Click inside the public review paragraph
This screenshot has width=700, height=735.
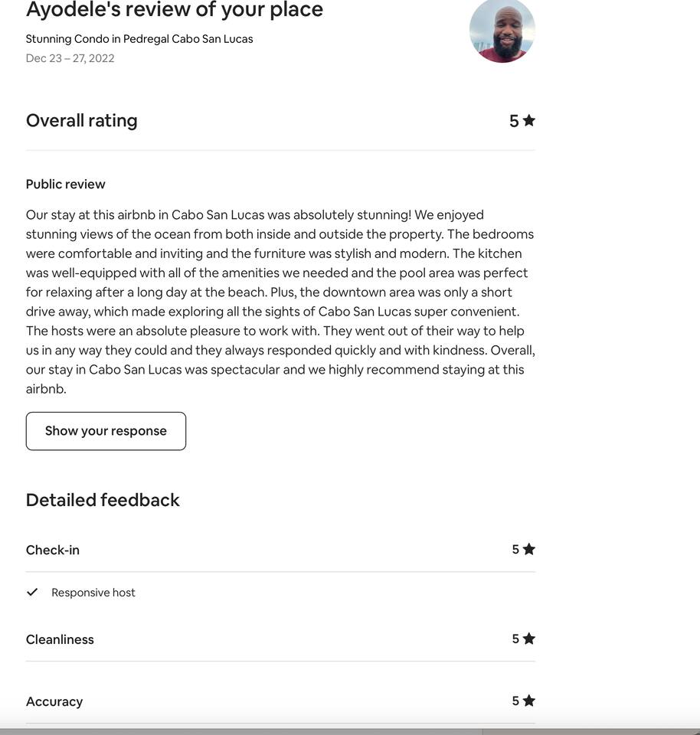click(x=280, y=302)
